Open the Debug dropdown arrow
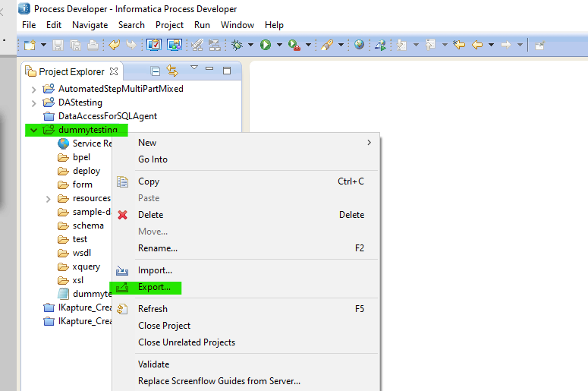The width and height of the screenshot is (588, 391). point(250,45)
